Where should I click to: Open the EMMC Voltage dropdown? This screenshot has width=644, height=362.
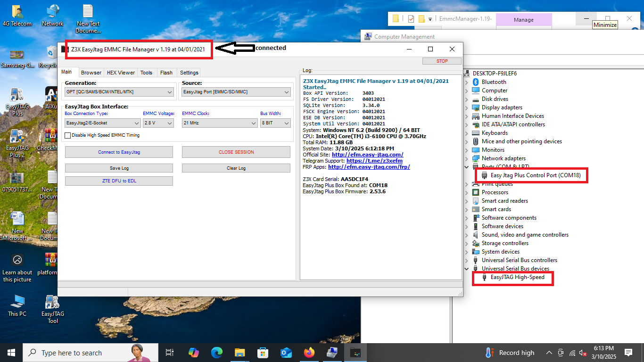[158, 123]
